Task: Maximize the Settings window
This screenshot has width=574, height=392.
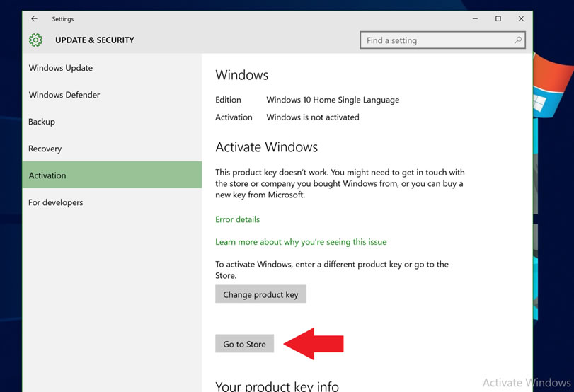Action: pos(498,18)
